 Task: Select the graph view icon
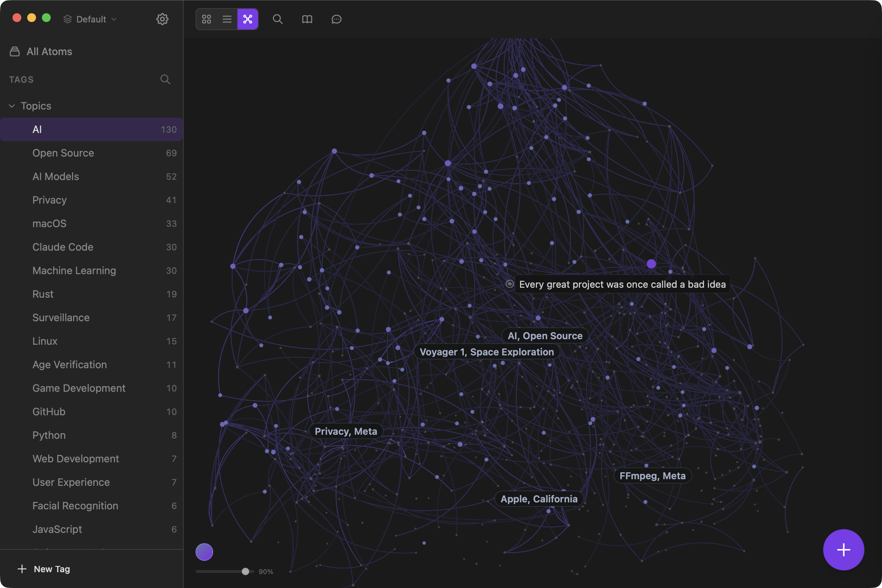pyautogui.click(x=247, y=19)
